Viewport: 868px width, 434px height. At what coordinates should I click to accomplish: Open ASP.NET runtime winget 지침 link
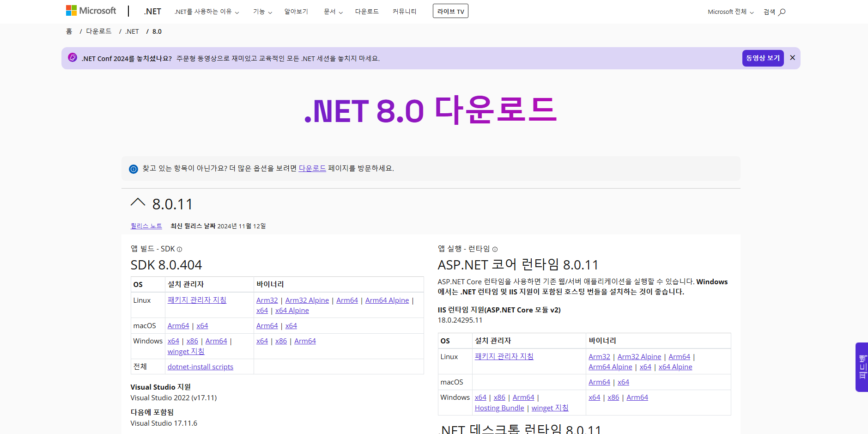[550, 408]
